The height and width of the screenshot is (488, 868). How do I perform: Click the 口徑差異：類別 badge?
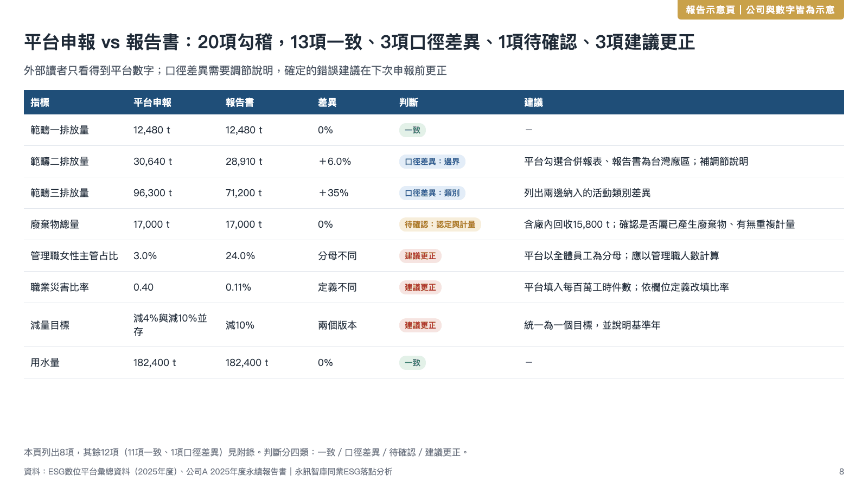point(432,193)
